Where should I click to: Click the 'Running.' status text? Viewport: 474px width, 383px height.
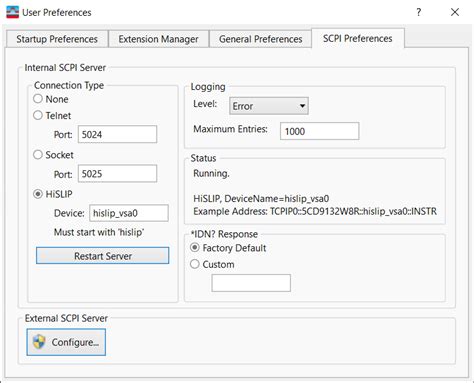[211, 174]
